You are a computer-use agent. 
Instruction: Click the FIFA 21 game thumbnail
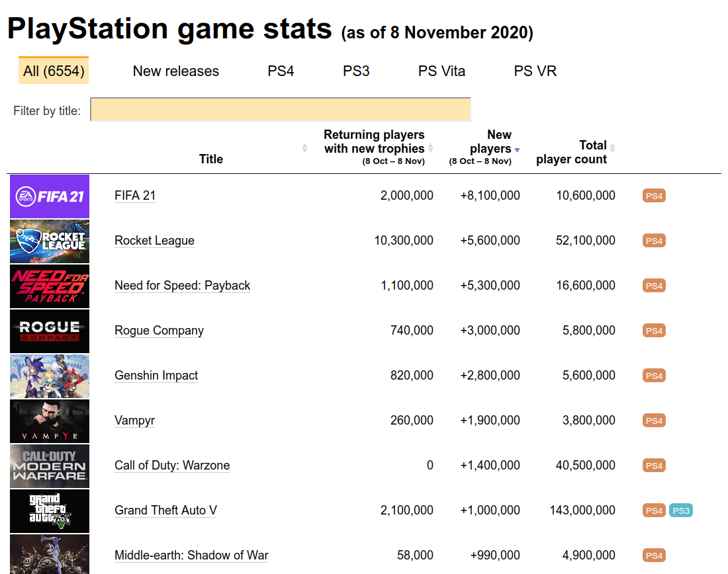(x=50, y=196)
